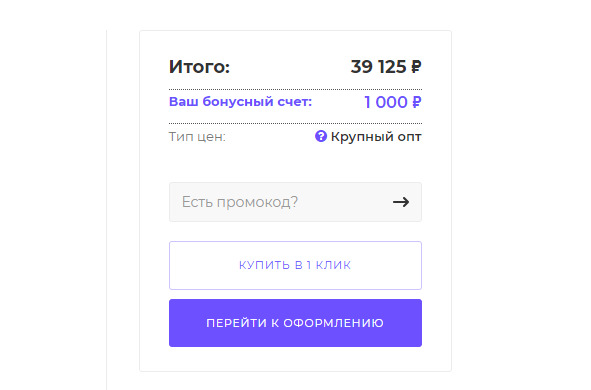Focus the "Есть промокод?" input field
Viewport: 591px width, 390px height.
[295, 202]
